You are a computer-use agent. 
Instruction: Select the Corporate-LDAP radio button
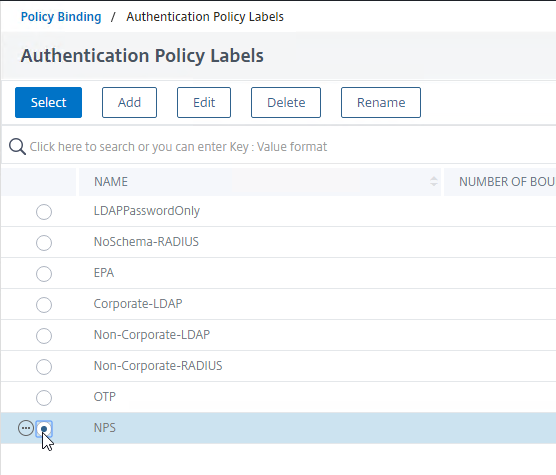coord(44,304)
